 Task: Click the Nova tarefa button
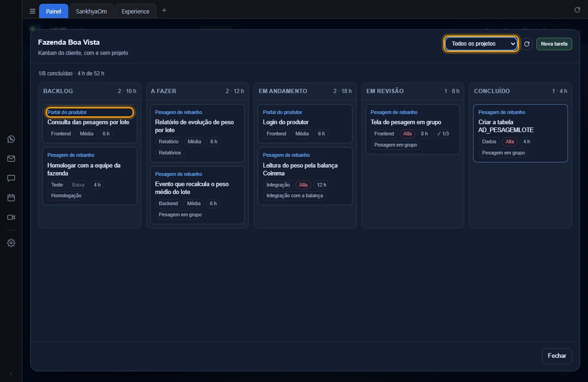(x=554, y=44)
